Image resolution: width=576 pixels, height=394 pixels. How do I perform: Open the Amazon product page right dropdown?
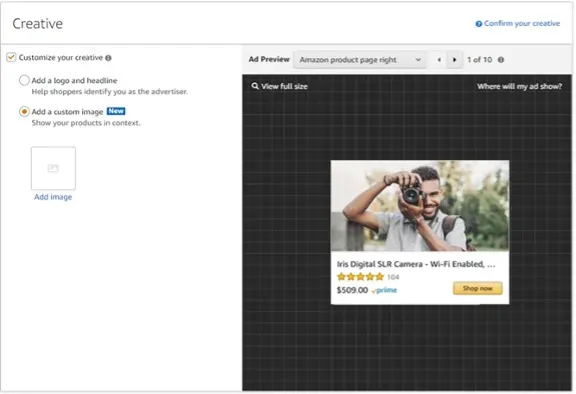(360, 60)
